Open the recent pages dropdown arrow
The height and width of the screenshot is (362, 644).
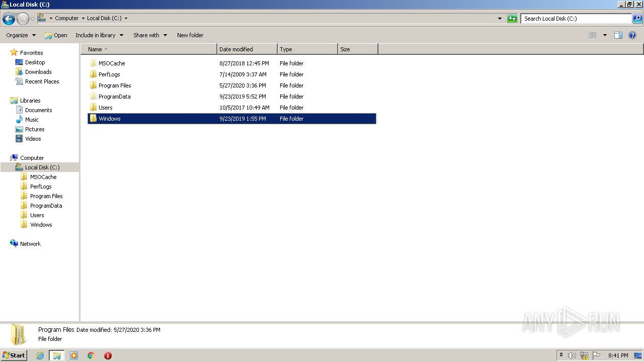(x=32, y=19)
